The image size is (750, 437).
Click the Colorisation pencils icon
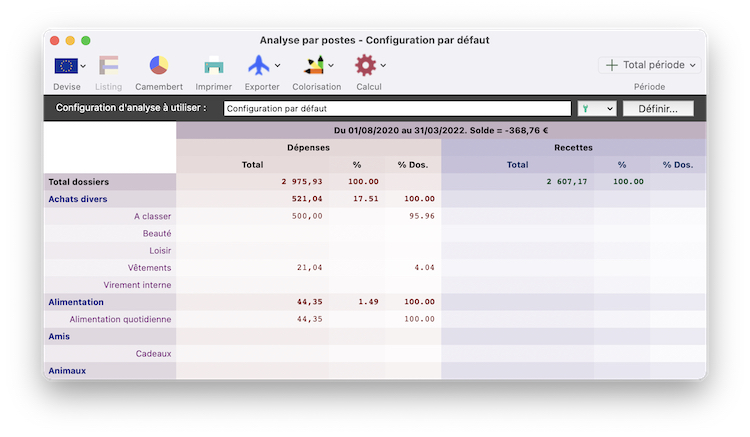pos(314,66)
